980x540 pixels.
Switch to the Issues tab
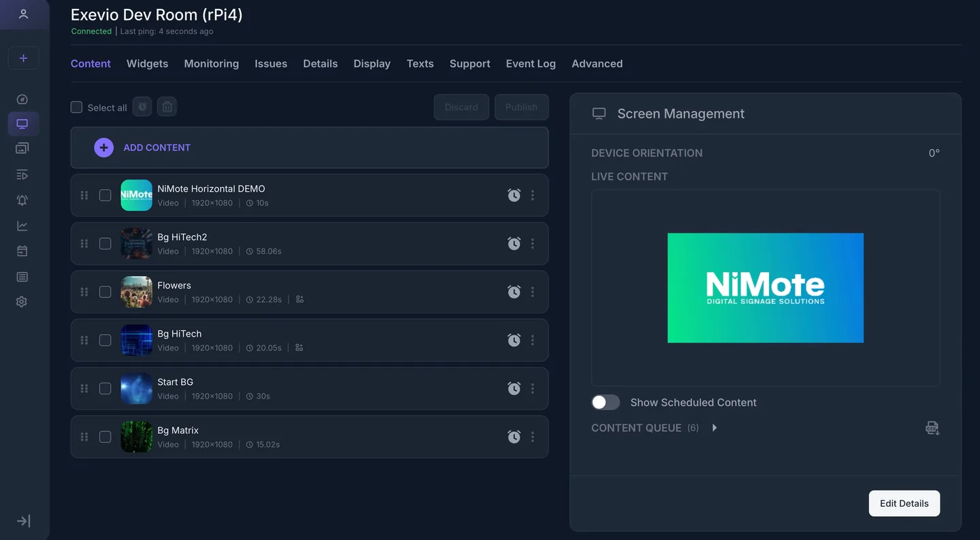[271, 63]
